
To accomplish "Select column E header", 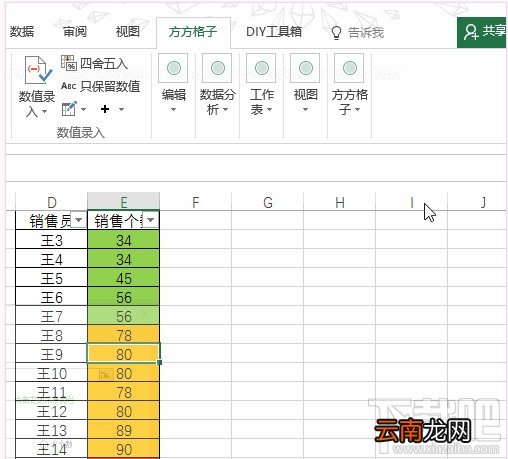I will point(123,202).
